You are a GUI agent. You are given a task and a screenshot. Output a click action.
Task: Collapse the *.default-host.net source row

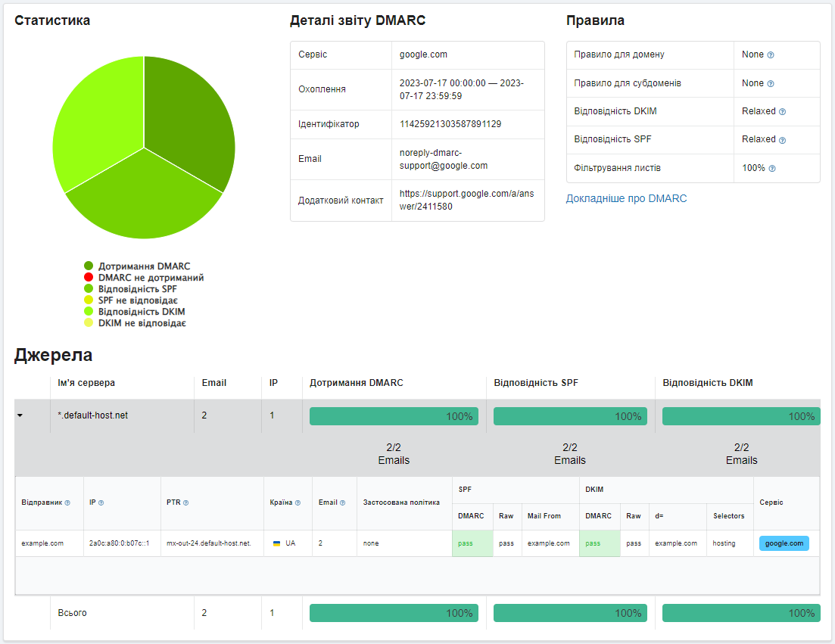pos(20,415)
